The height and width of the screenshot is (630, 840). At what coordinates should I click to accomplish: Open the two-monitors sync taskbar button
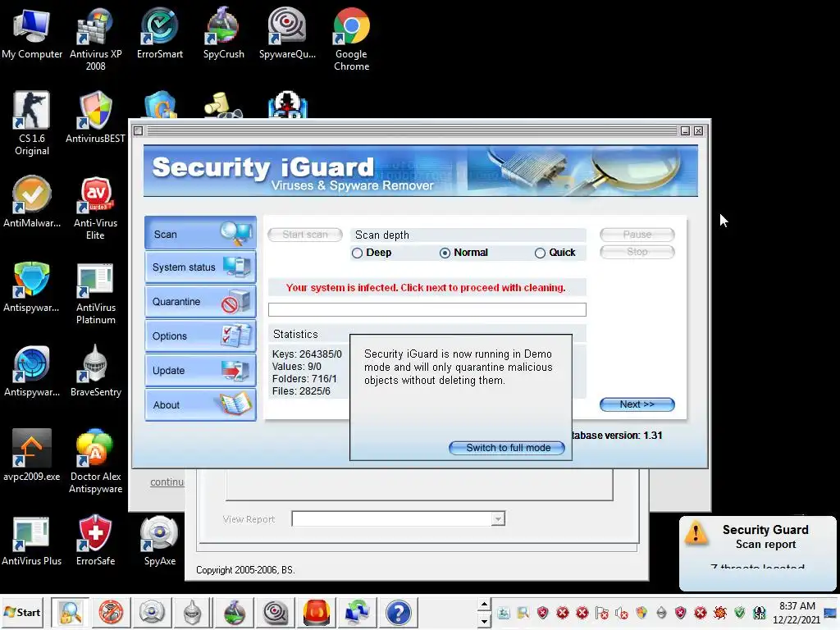click(358, 612)
